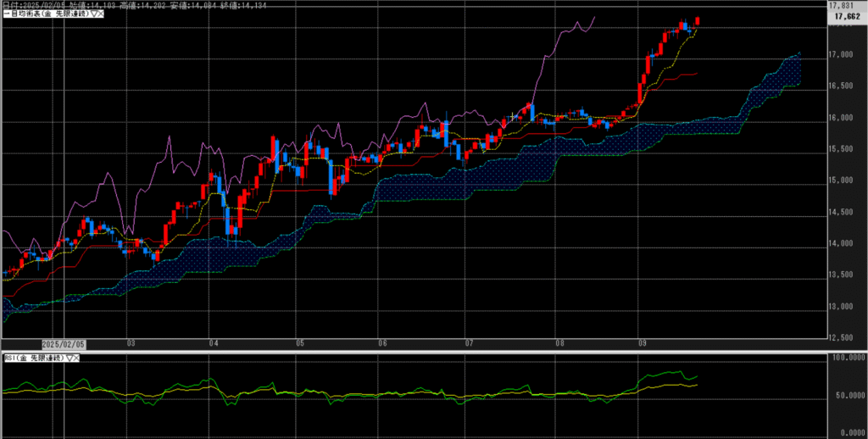The height and width of the screenshot is (439, 868).
Task: Select the 03 month marker on time axis
Action: (130, 344)
